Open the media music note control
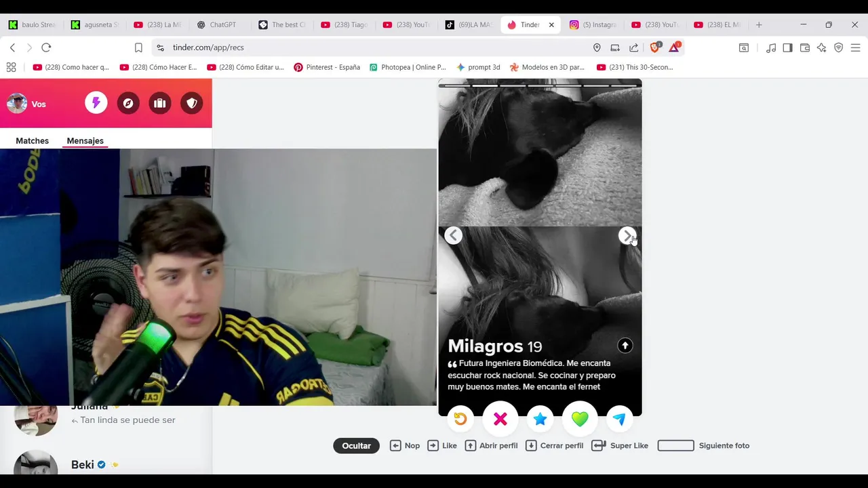The width and height of the screenshot is (868, 488). (771, 47)
